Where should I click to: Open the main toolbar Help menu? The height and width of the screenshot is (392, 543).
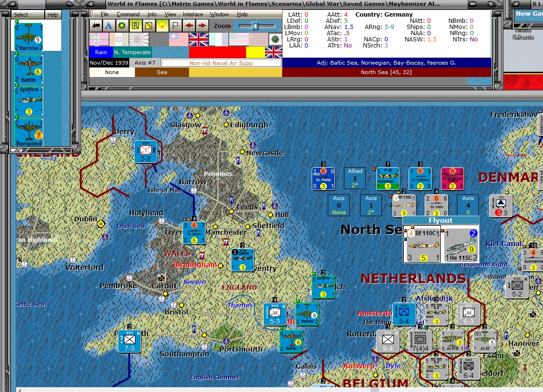tap(242, 14)
